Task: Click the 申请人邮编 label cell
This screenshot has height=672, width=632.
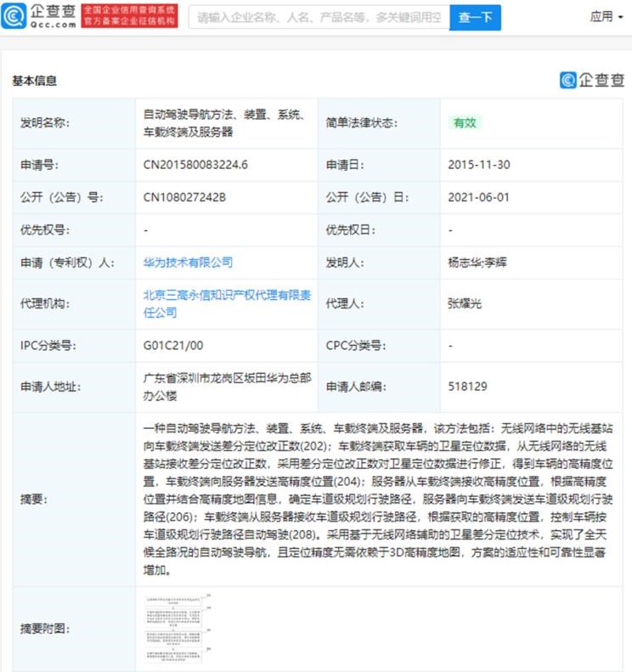Action: point(379,387)
